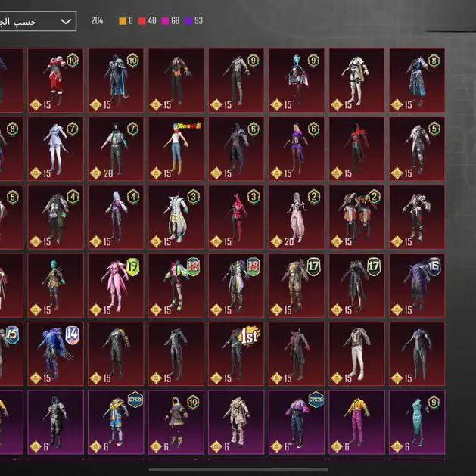Select the green and pink outfit with badge 18
The image size is (476, 476).
tap(176, 285)
